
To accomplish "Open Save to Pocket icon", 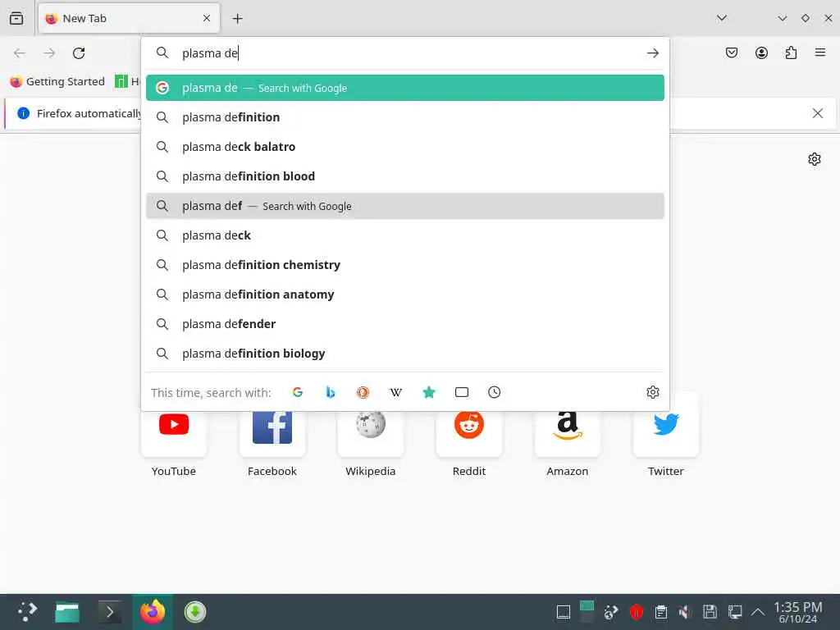I will [x=732, y=52].
